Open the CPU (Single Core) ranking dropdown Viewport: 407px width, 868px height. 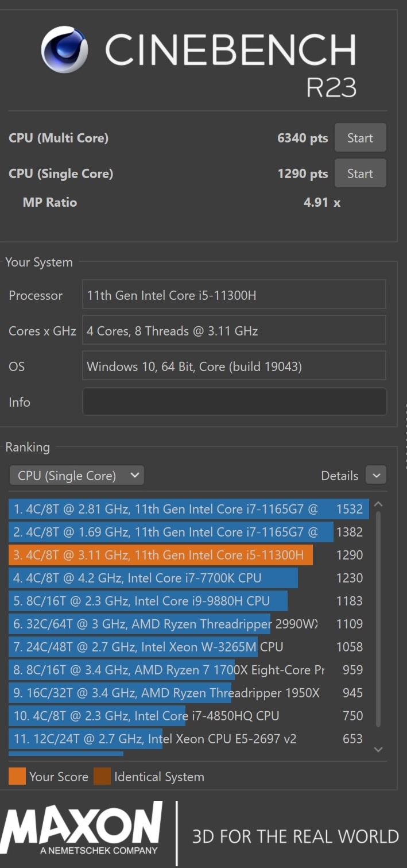[77, 476]
